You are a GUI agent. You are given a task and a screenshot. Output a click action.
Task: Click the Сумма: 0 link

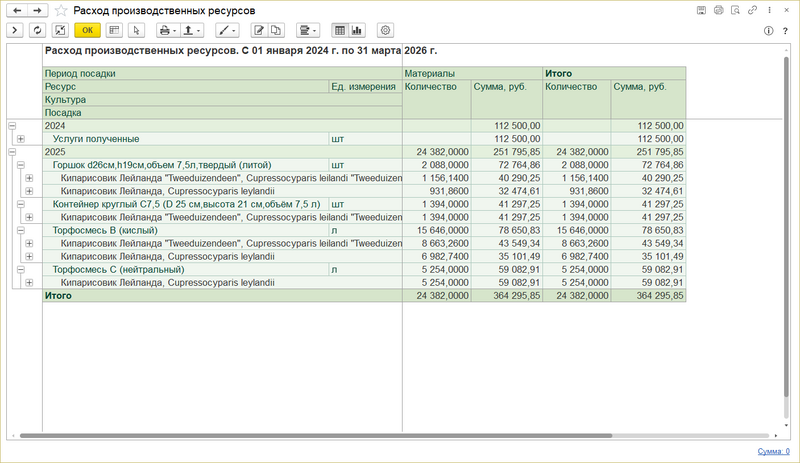click(775, 452)
